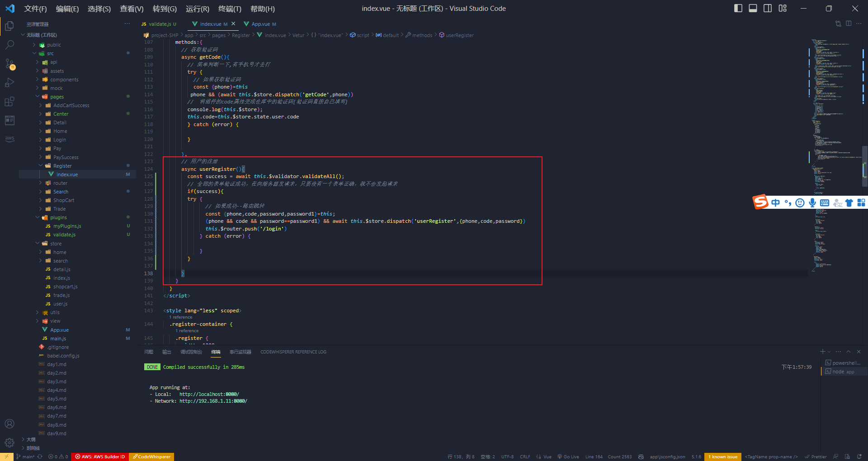Click the CodeWhisperer status bar icon
Screen dimensions: 868x461
click(151, 456)
